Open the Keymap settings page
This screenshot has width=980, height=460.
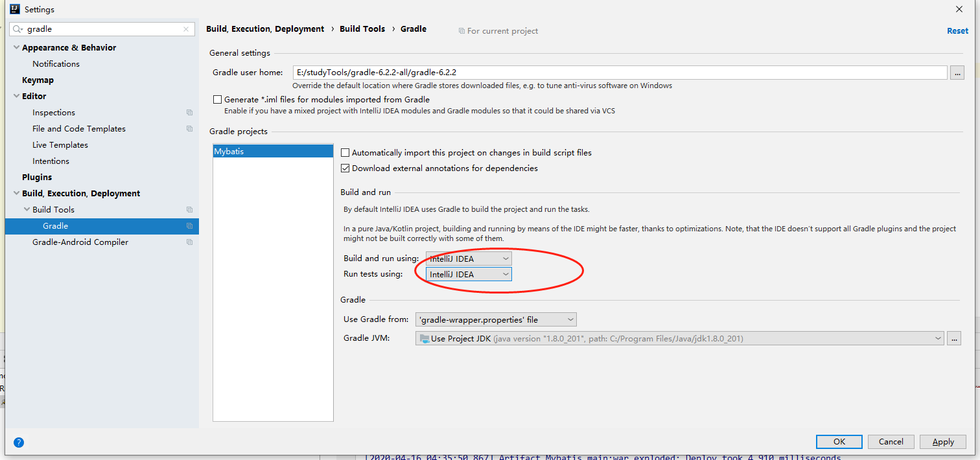coord(38,80)
